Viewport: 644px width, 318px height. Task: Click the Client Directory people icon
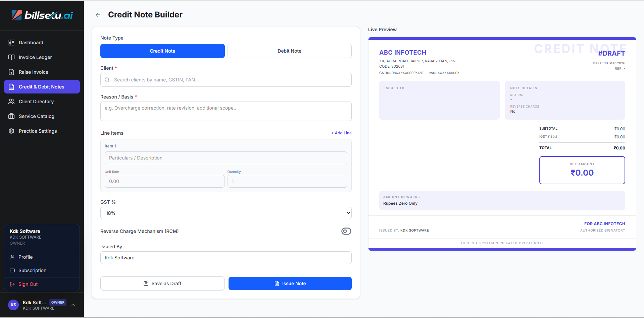coord(11,102)
